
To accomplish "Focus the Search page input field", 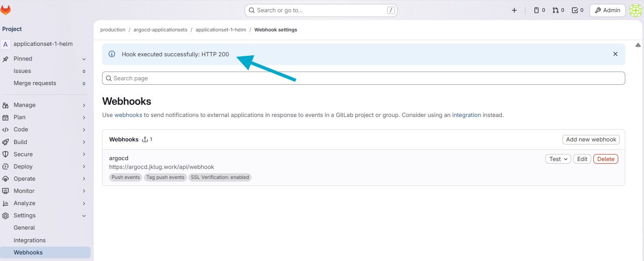I will (x=363, y=78).
